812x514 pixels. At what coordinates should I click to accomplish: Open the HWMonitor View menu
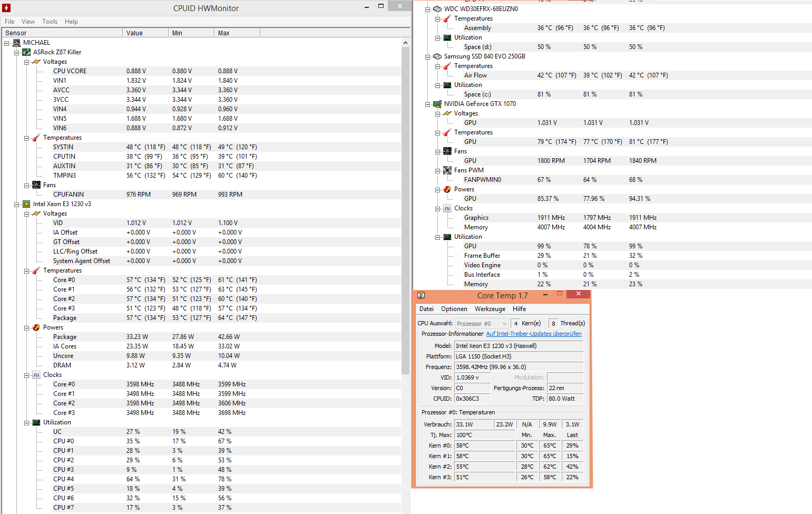[28, 22]
